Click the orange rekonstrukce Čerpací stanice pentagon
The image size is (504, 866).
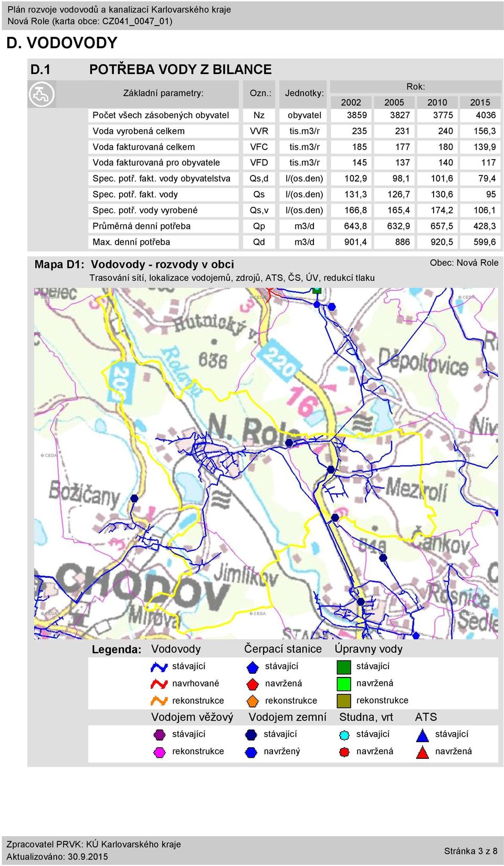(253, 701)
